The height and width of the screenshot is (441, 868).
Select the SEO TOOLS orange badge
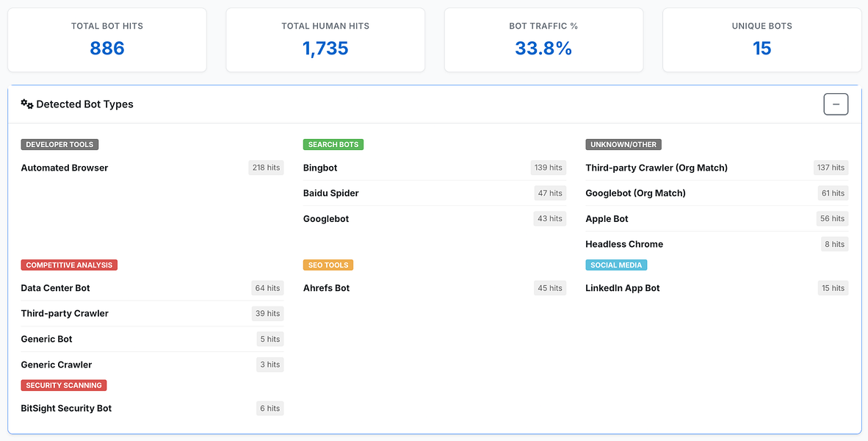(x=328, y=265)
